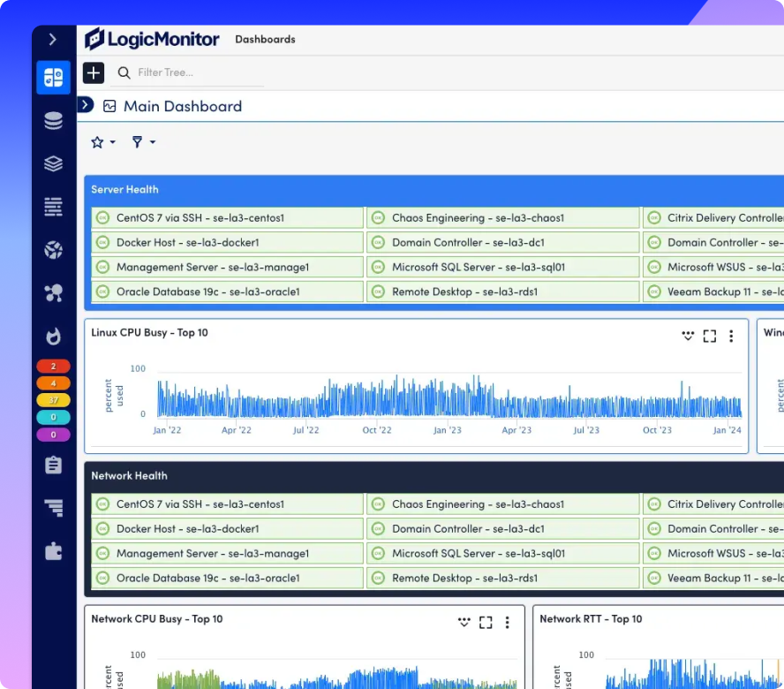Open the Resources database stack icon
Viewport: 784px width, 689px height.
point(54,121)
